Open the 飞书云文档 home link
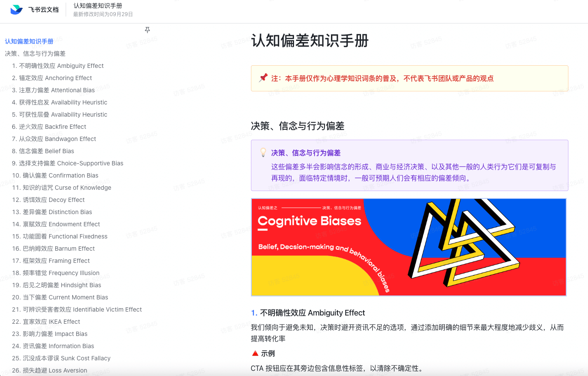The height and width of the screenshot is (376, 588). pos(43,10)
